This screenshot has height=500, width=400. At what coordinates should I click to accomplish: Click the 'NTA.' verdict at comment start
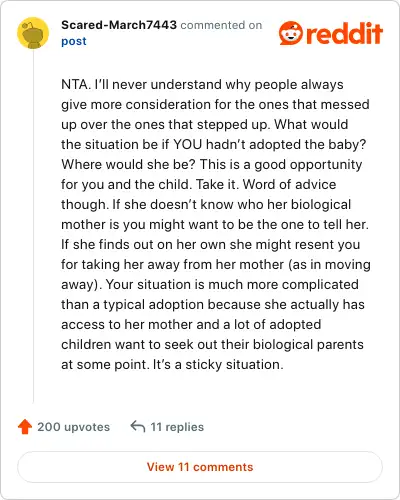(x=76, y=84)
